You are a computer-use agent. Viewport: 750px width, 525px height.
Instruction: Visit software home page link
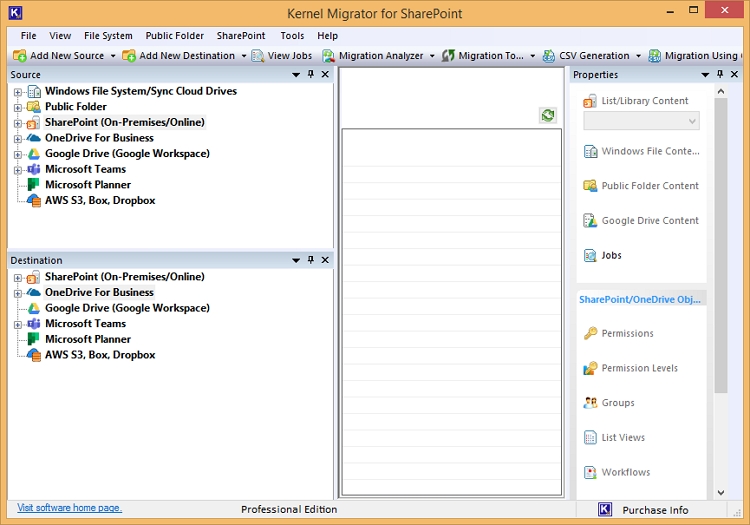pos(69,508)
